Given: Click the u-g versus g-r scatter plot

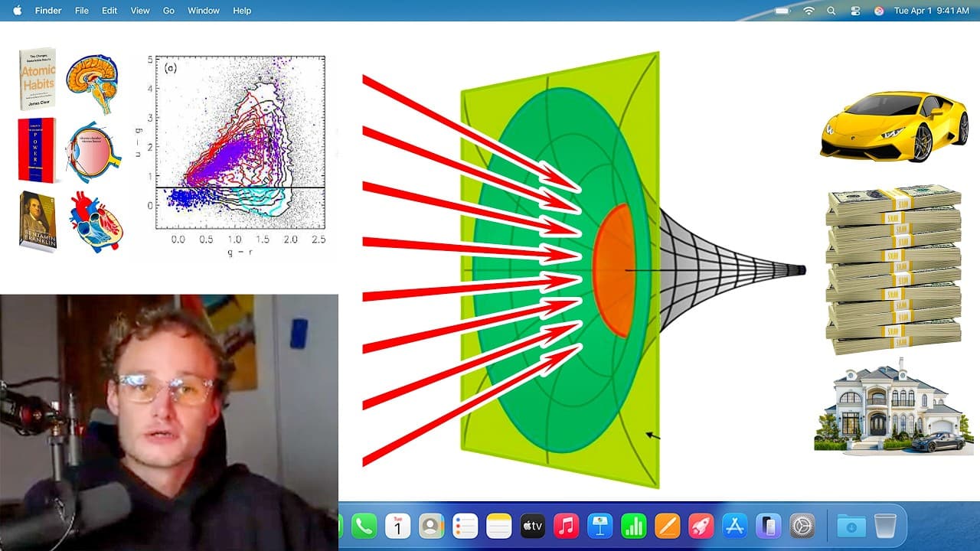Looking at the screenshot, I should [232, 155].
